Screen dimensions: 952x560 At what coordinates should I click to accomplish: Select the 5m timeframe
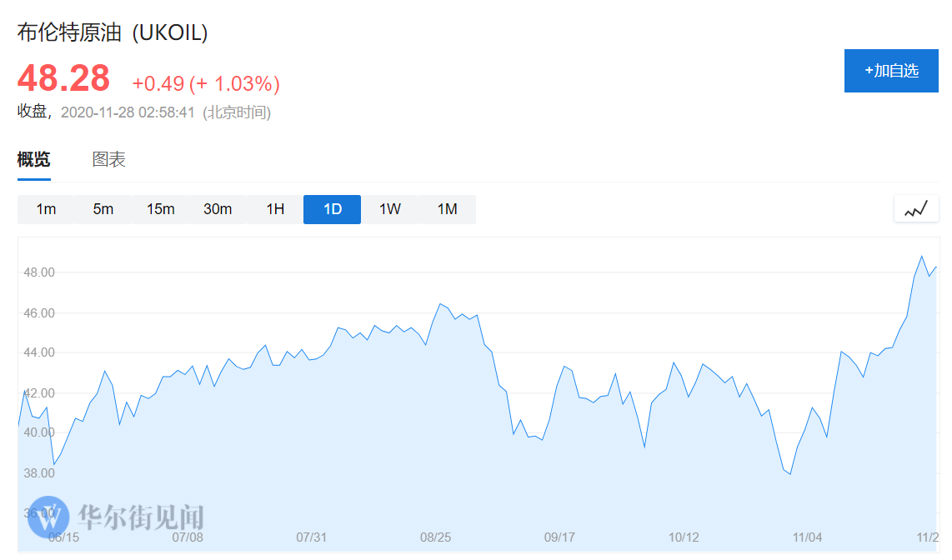tap(103, 209)
